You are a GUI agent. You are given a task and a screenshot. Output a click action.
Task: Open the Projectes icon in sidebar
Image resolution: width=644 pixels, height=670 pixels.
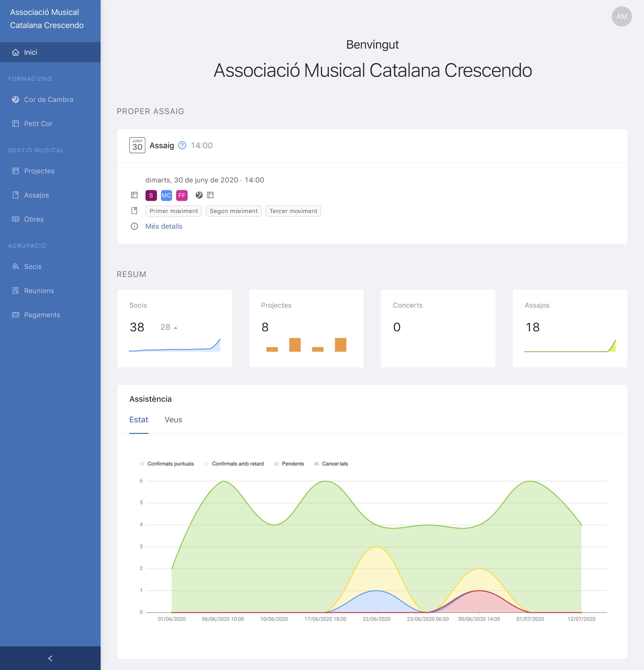15,171
